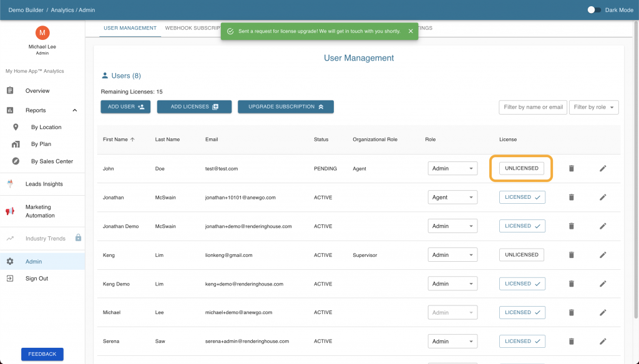Edit Keng Lim lionkeng@gmail.com via pencil icon
Image resolution: width=639 pixels, height=364 pixels.
click(x=603, y=255)
